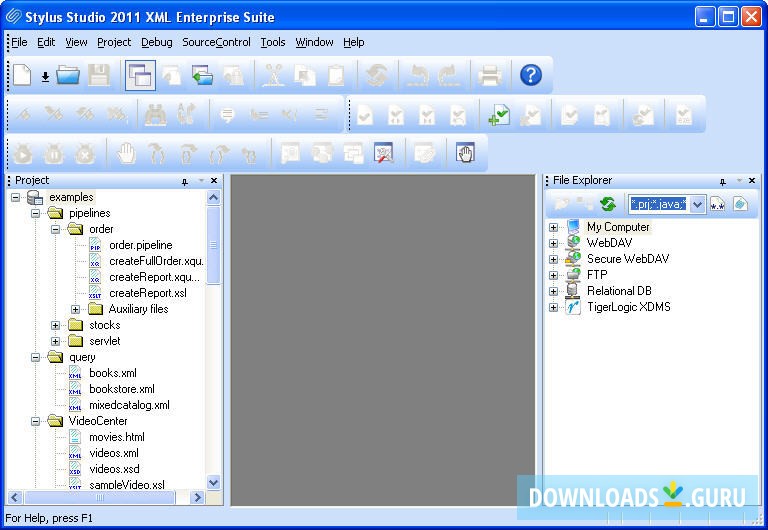
Task: Expand the TigerLogic XDMS node
Action: click(553, 308)
